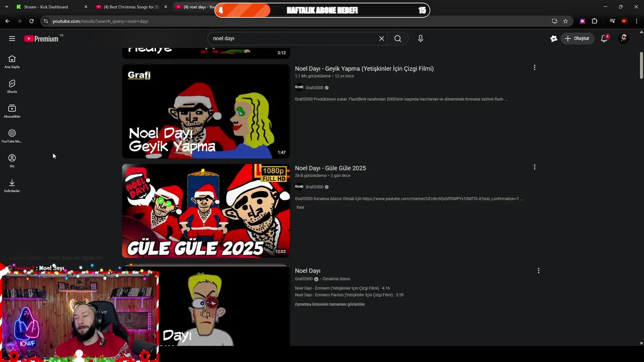This screenshot has width=644, height=362.
Task: Click the 28 B görüntüleme text
Action: pyautogui.click(x=310, y=175)
